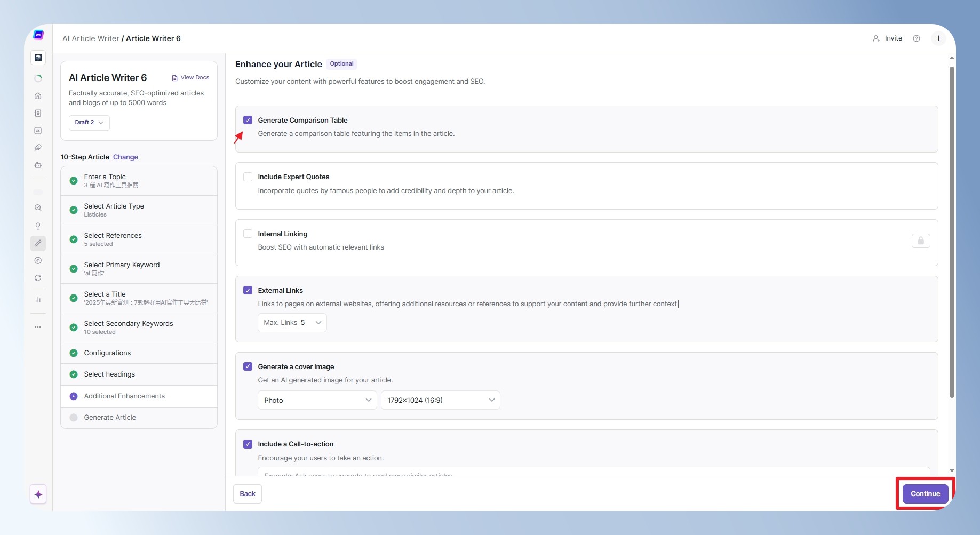The height and width of the screenshot is (535, 980).
Task: Click the Continue button
Action: 925,494
